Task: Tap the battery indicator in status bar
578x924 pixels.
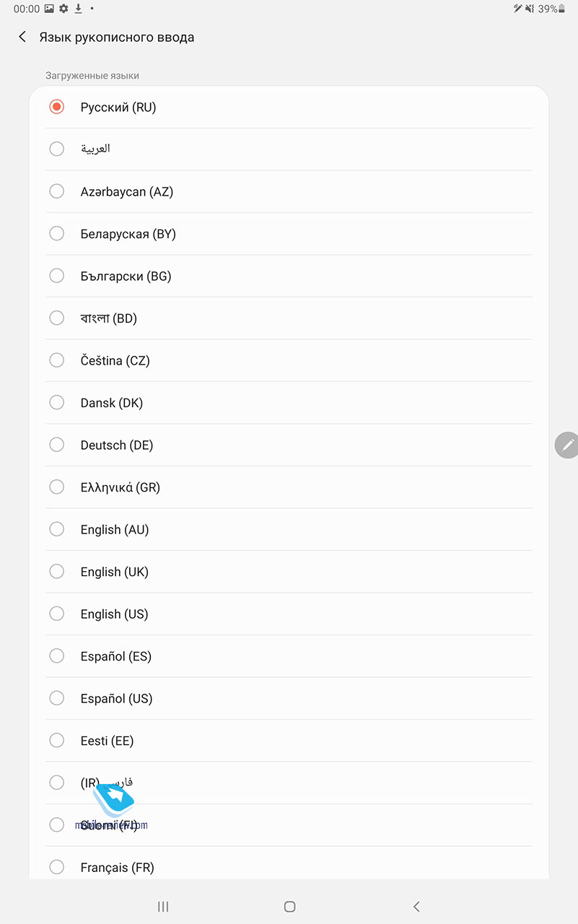Action: (562, 9)
